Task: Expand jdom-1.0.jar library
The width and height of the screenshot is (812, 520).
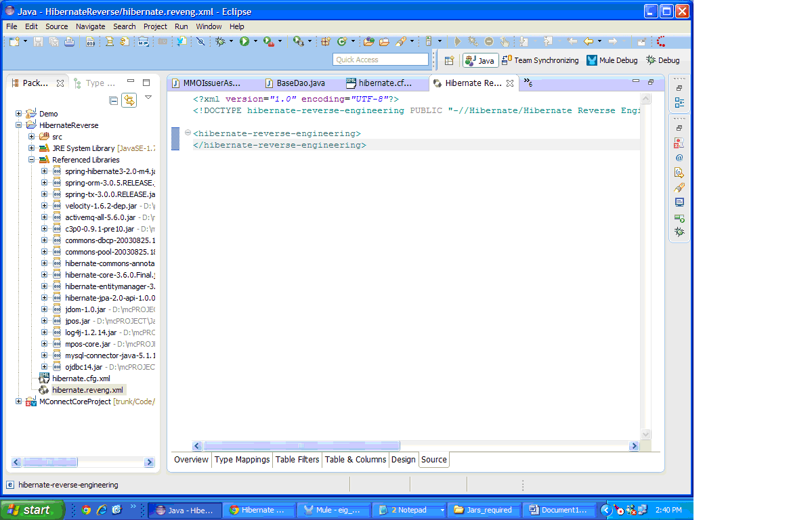Action: [45, 309]
